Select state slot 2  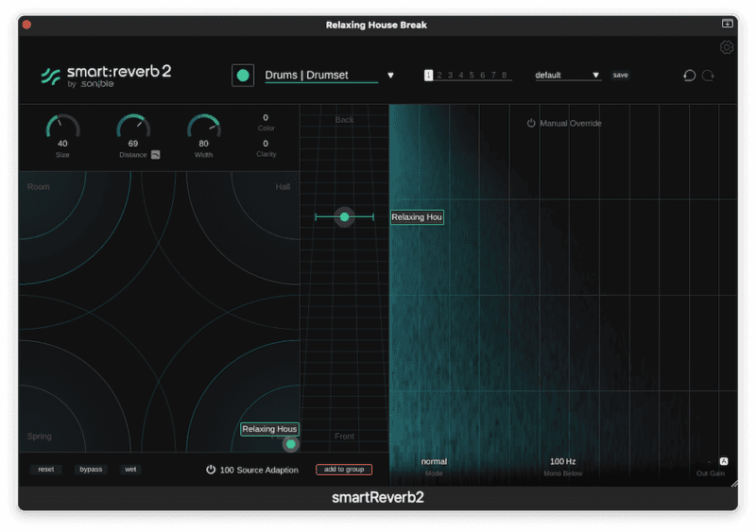point(439,76)
